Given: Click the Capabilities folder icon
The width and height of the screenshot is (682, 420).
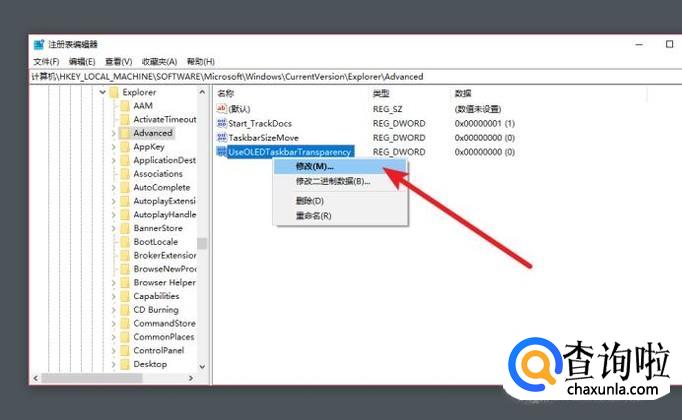Looking at the screenshot, I should 125,296.
